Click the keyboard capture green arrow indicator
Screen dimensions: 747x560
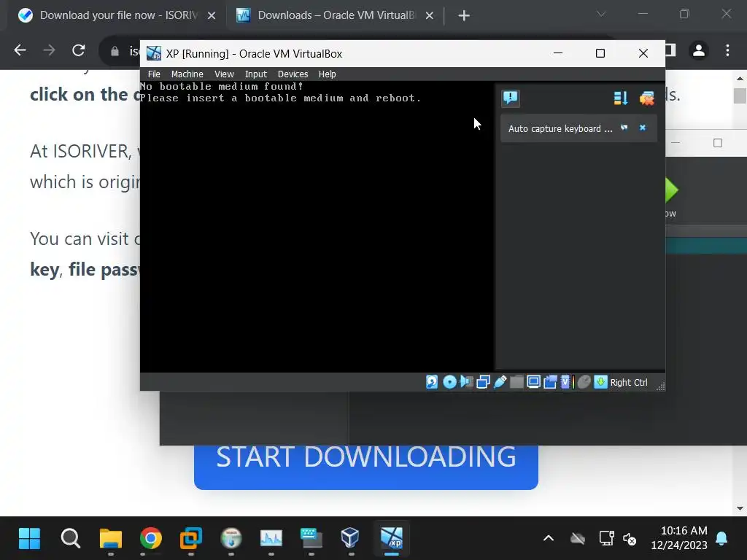tap(601, 382)
